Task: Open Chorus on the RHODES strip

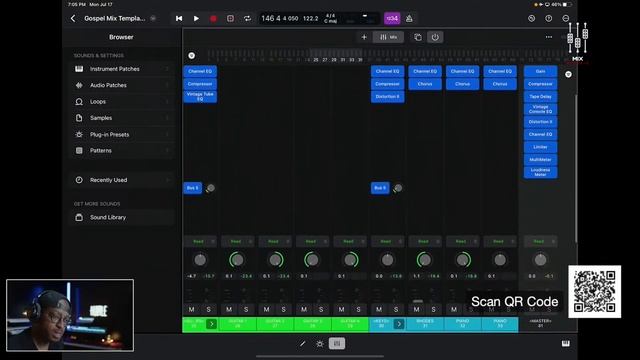Action: (425, 84)
